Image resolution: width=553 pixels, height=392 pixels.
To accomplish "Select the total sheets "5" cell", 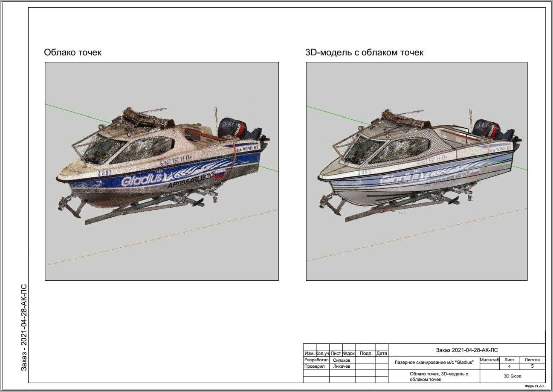I will (532, 366).
